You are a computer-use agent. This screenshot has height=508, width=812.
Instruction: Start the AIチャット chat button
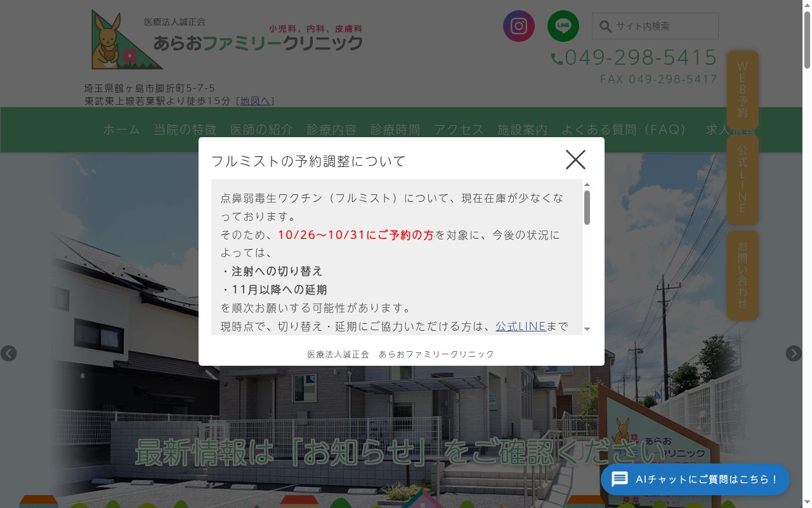click(695, 479)
